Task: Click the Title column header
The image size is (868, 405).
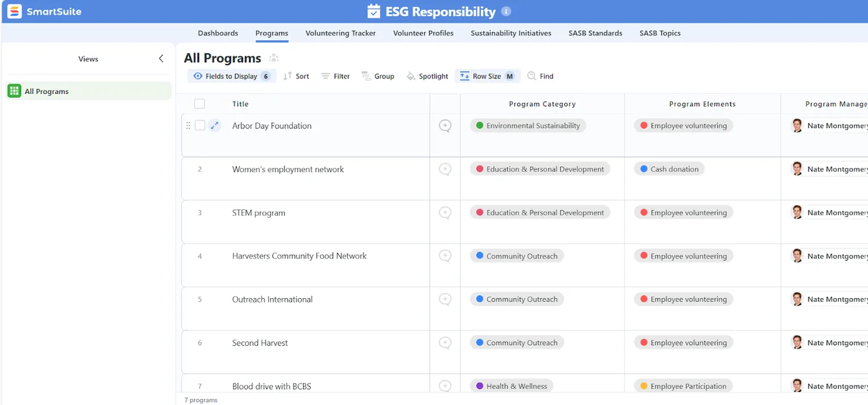Action: [240, 104]
